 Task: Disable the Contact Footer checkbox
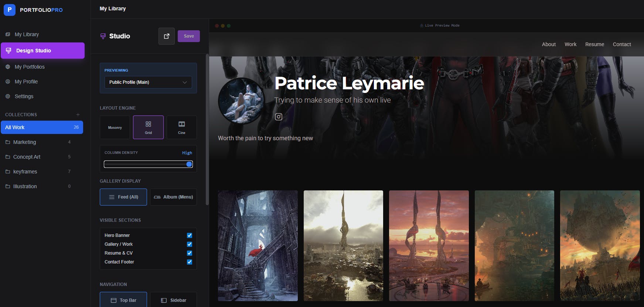tap(190, 262)
